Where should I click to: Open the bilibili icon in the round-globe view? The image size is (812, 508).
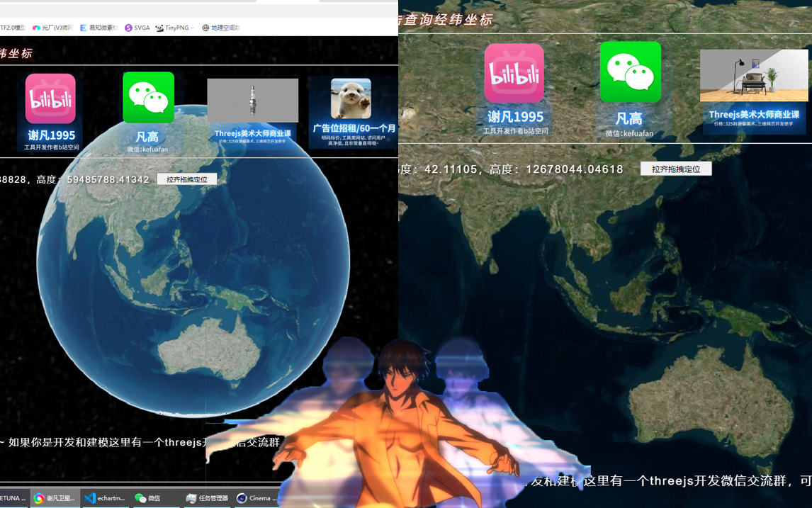pyautogui.click(x=50, y=98)
